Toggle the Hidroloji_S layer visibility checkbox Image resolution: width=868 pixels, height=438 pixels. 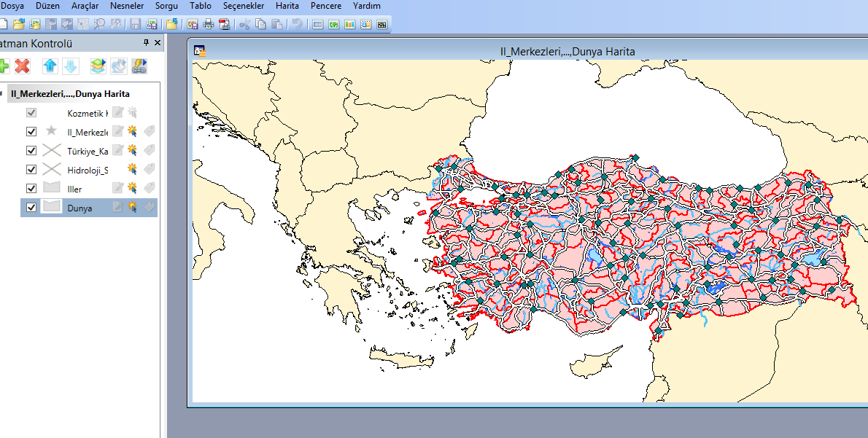pos(31,169)
